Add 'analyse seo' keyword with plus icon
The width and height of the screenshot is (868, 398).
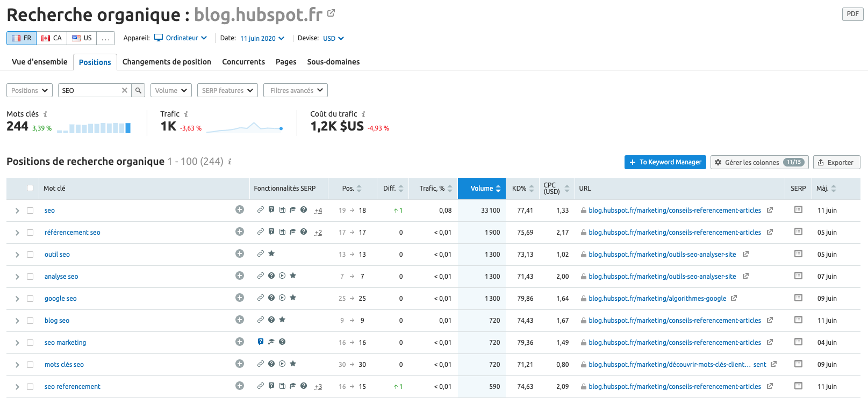[x=240, y=276]
